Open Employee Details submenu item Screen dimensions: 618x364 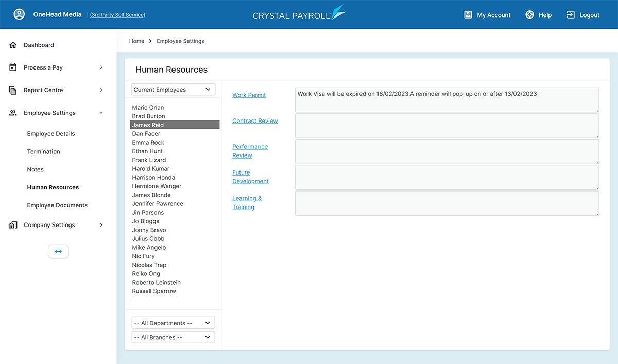(51, 134)
